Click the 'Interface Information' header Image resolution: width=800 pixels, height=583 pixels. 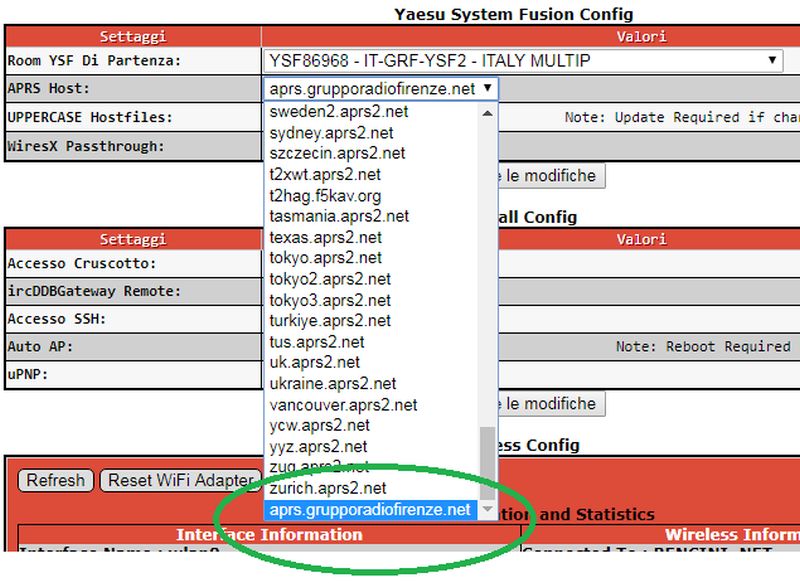click(269, 535)
